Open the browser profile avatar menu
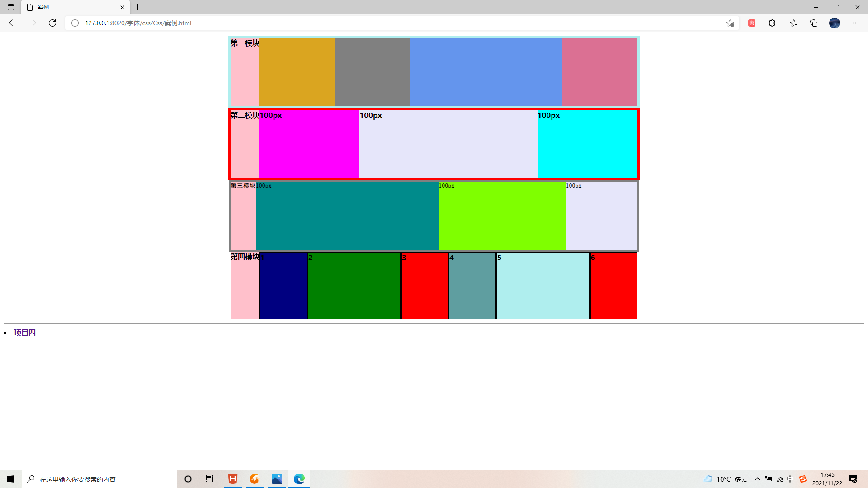 pyautogui.click(x=835, y=23)
